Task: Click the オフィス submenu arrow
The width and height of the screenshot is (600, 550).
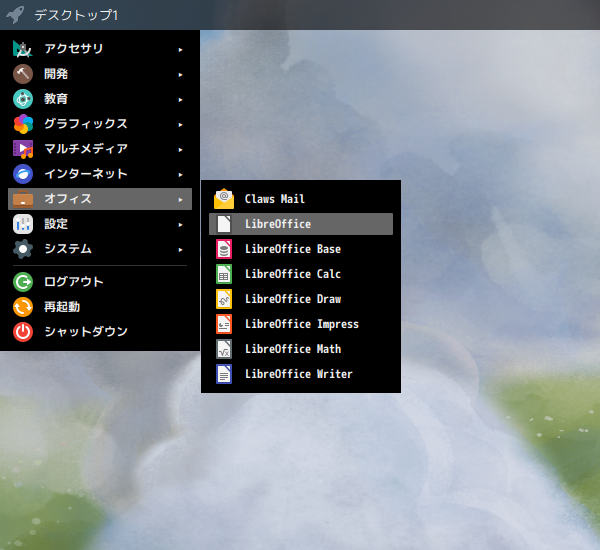Action: tap(181, 200)
